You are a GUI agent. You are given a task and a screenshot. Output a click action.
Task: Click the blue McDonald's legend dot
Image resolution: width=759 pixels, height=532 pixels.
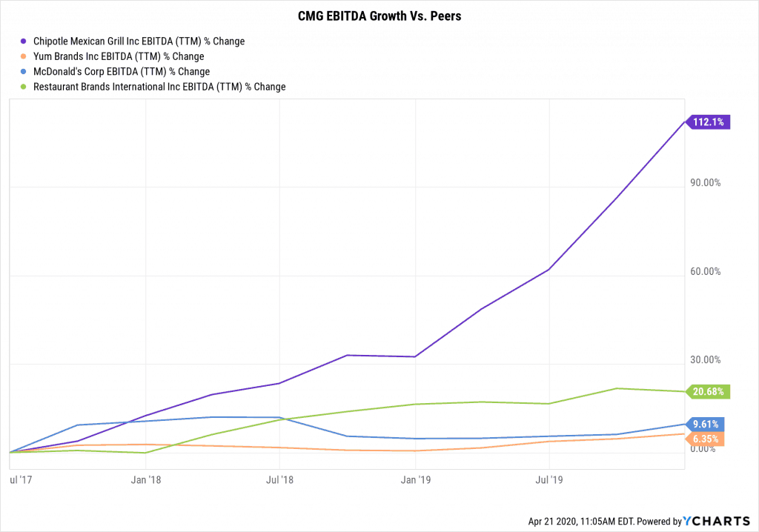[24, 72]
